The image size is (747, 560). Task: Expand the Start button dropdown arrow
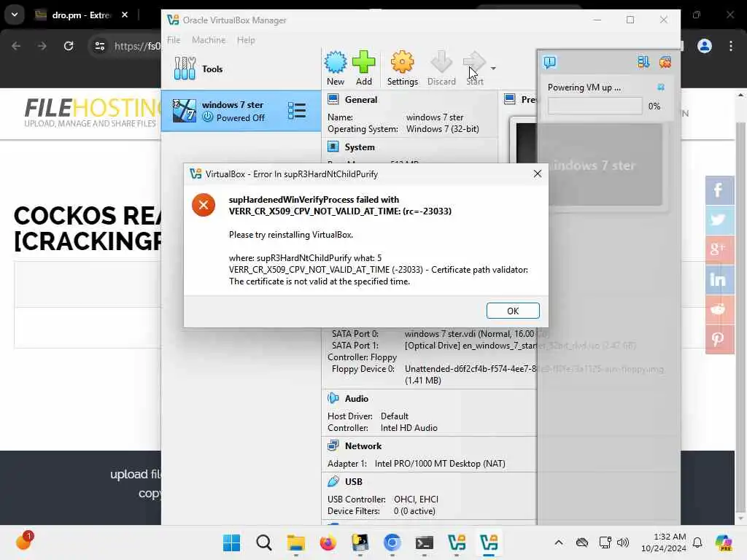click(493, 69)
